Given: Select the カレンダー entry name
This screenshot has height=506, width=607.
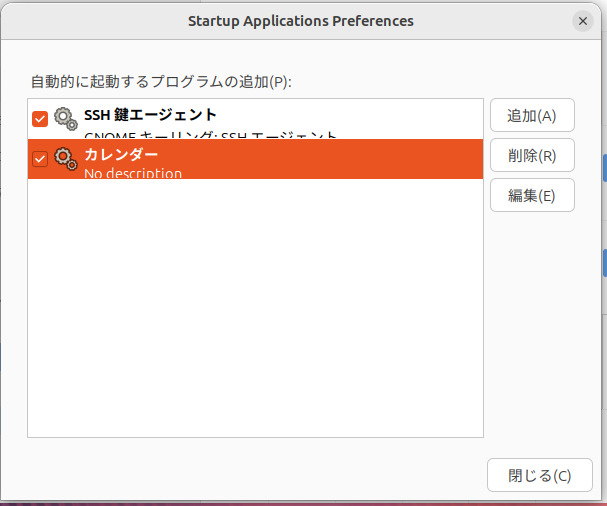Looking at the screenshot, I should [121, 154].
